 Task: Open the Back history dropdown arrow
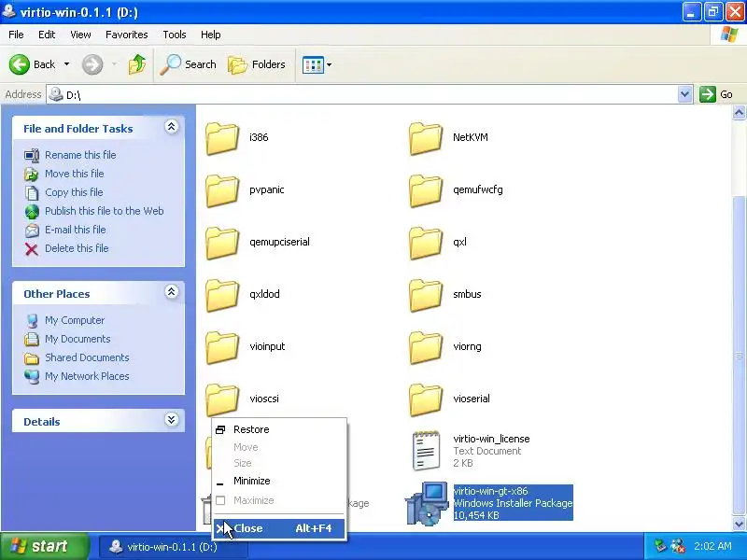(66, 64)
